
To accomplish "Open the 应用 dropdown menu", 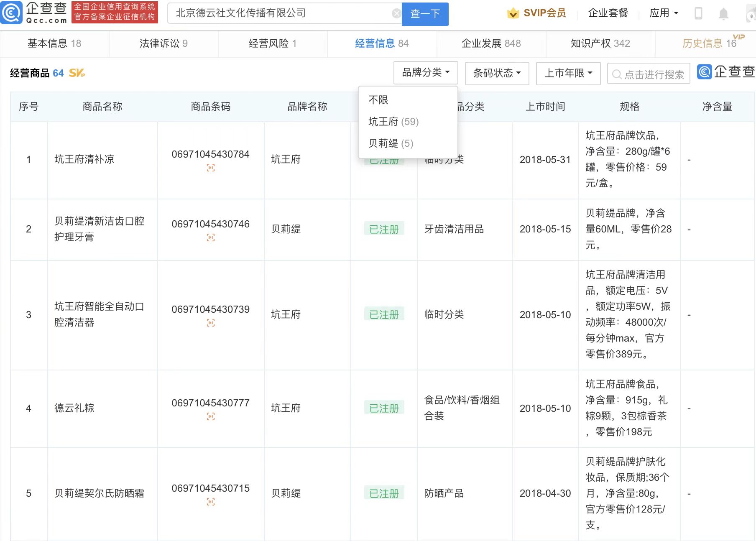I will click(x=664, y=13).
